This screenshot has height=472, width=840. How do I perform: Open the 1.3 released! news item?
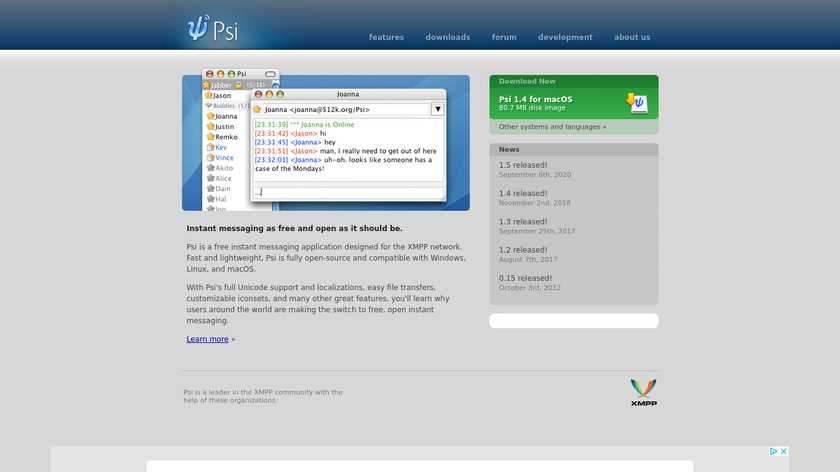pos(523,221)
